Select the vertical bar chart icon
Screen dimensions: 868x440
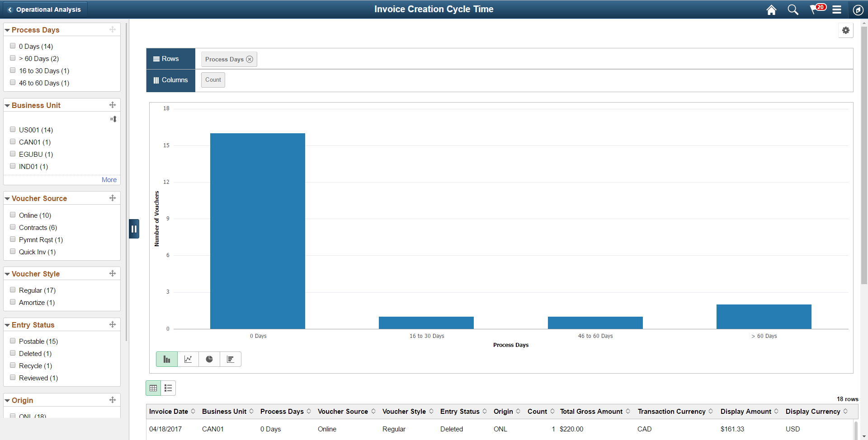[166, 359]
